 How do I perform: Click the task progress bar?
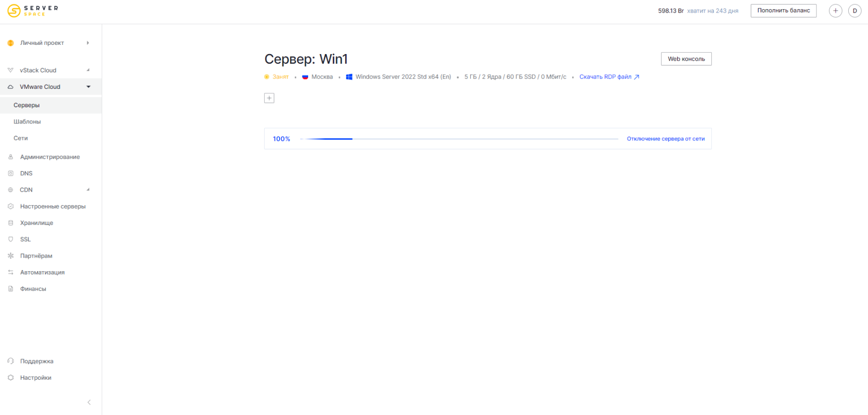(459, 139)
